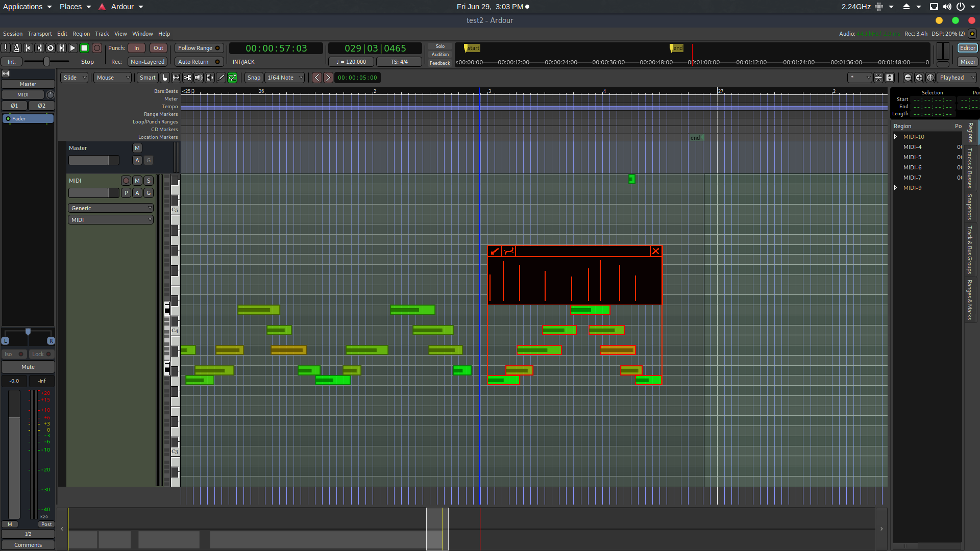Go to session start

click(28, 48)
